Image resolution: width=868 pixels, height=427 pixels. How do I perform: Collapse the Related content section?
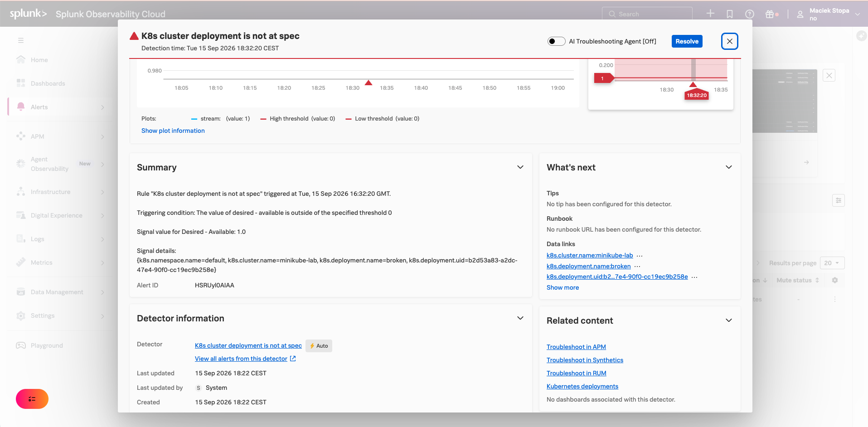[x=729, y=320]
